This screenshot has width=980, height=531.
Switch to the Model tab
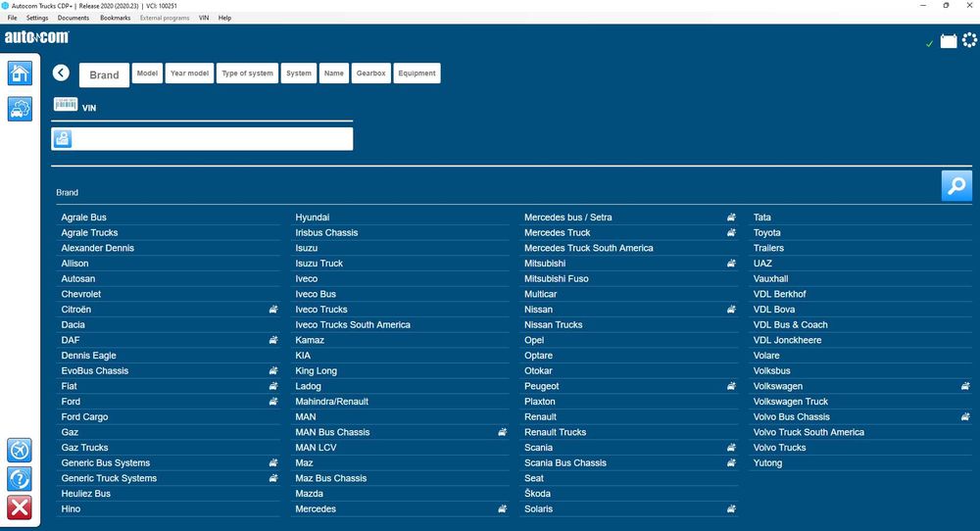(x=147, y=73)
